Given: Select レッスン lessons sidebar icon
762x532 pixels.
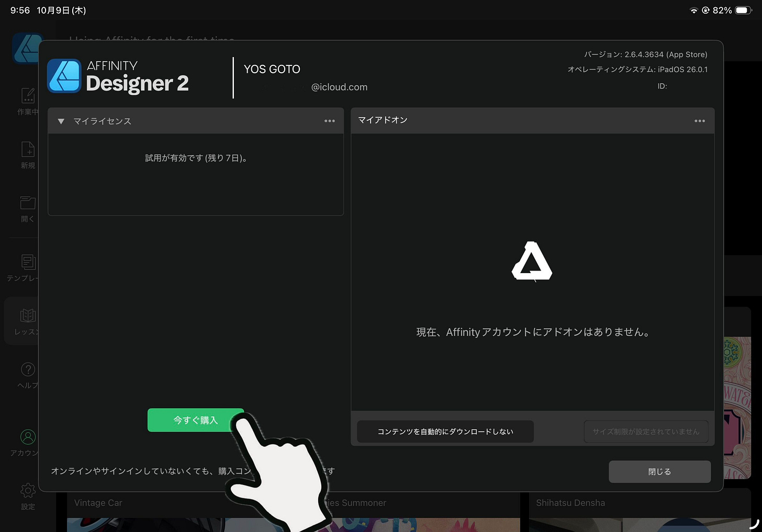Looking at the screenshot, I should 26,321.
